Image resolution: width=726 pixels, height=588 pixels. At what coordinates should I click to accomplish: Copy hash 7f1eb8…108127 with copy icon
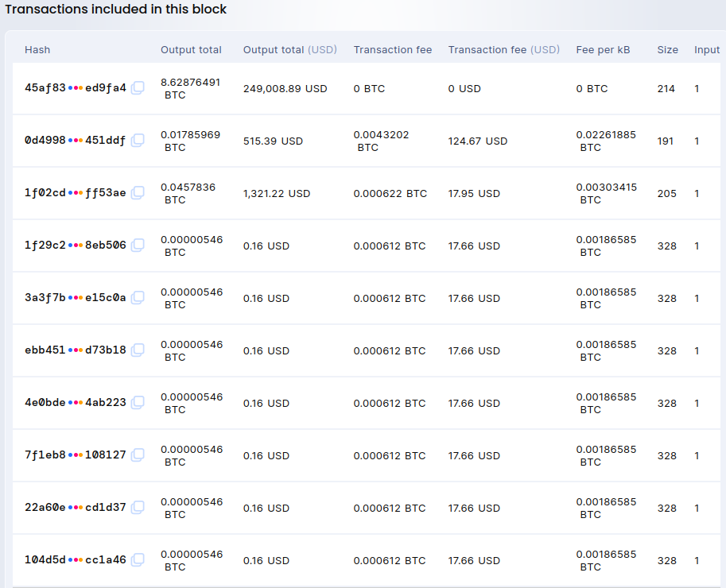138,455
